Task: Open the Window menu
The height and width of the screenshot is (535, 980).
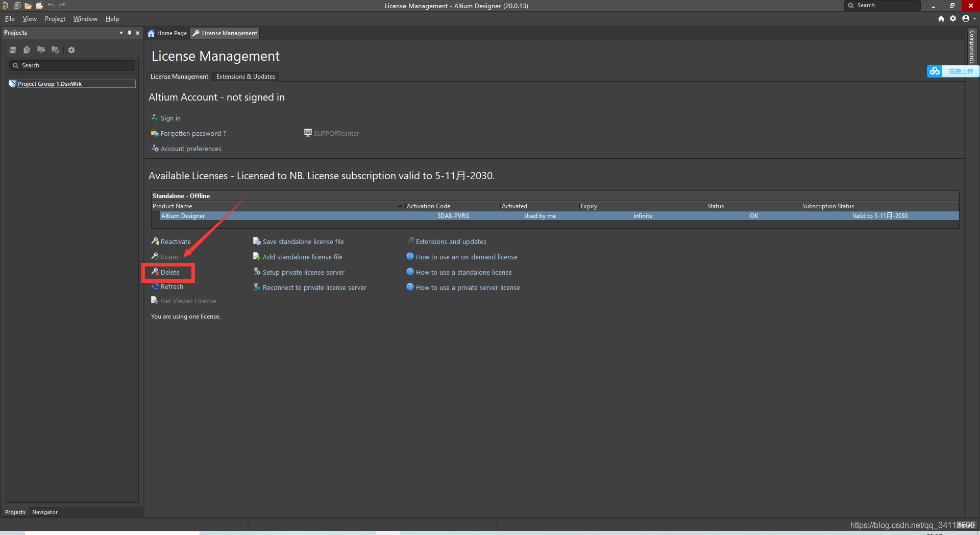Action: click(x=85, y=19)
